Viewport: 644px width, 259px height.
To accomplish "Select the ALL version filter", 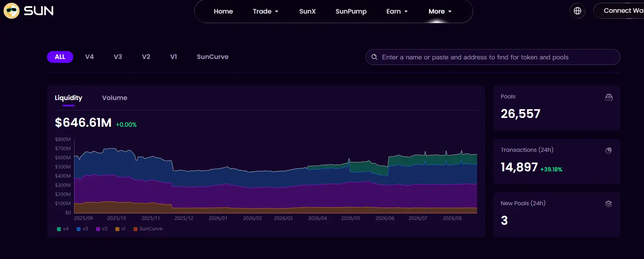I will pos(60,57).
